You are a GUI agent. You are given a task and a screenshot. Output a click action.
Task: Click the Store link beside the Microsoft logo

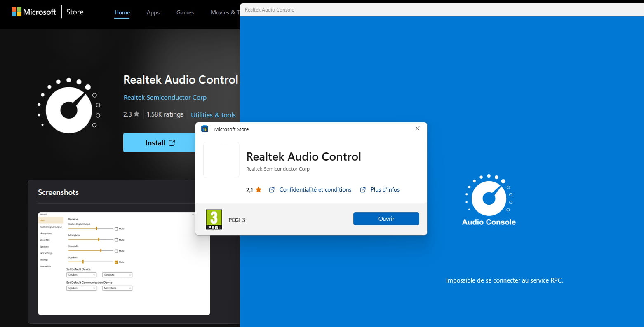(75, 12)
